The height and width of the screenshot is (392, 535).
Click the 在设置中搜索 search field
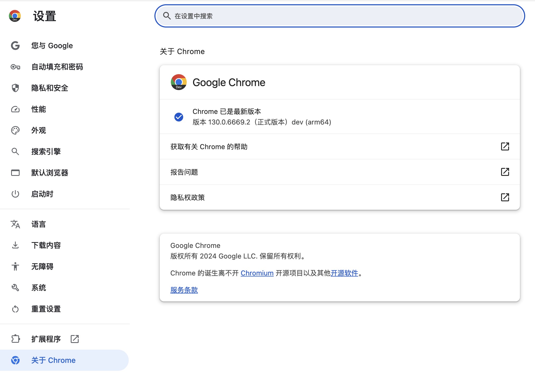pyautogui.click(x=340, y=16)
